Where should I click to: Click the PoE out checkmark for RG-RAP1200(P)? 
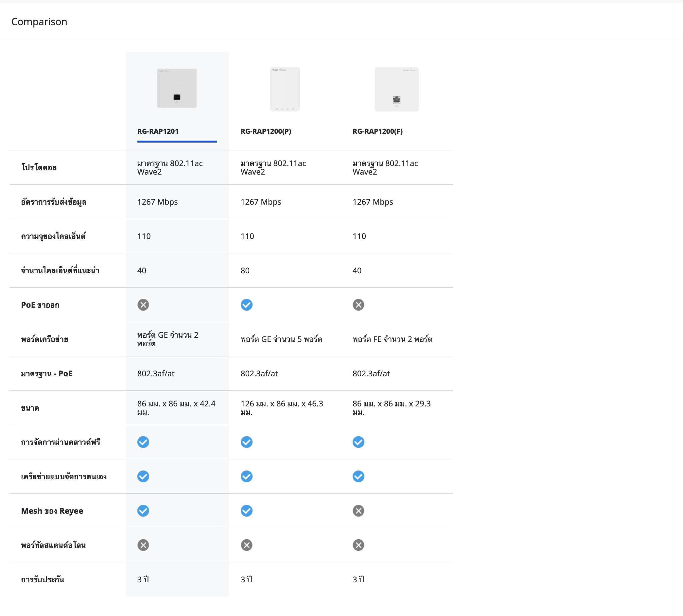[247, 305]
